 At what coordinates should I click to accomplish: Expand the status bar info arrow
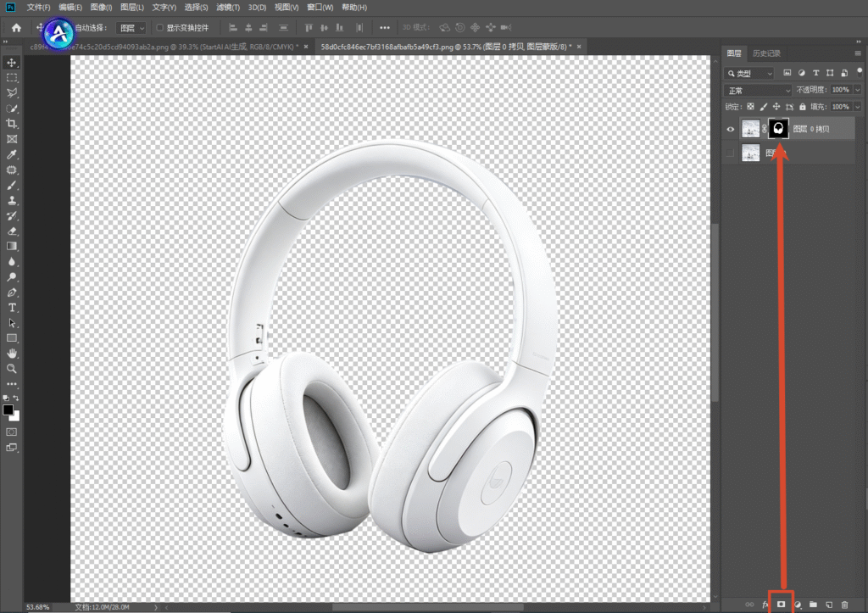click(156, 607)
